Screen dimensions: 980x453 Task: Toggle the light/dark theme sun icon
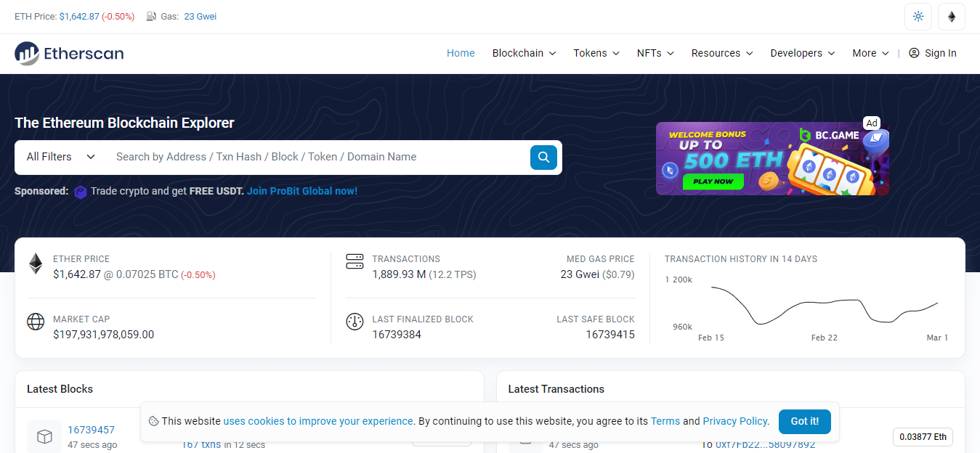(918, 16)
